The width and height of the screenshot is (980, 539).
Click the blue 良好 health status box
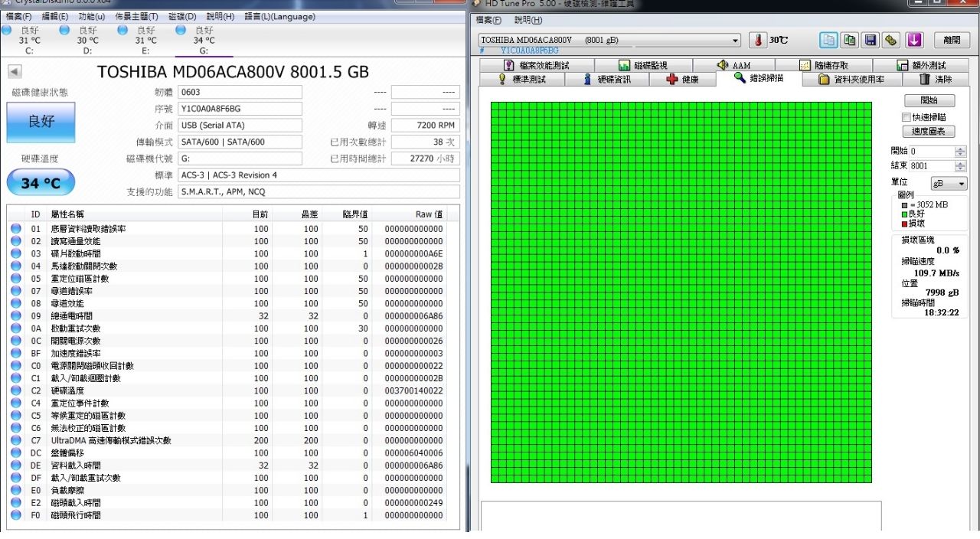coord(41,122)
